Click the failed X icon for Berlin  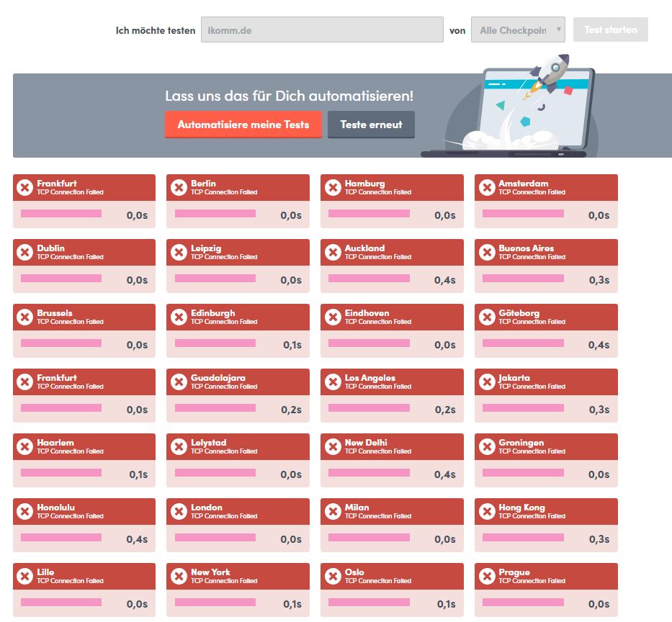tap(179, 188)
